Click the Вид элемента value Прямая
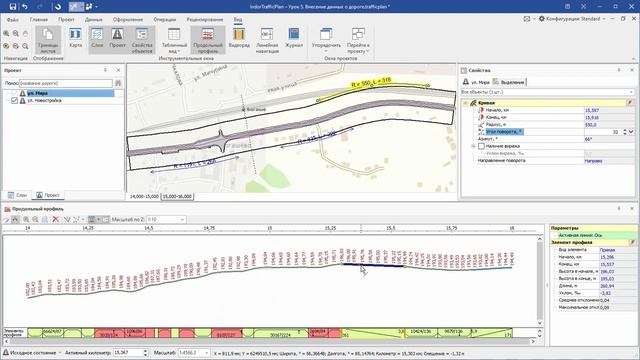 click(x=617, y=250)
